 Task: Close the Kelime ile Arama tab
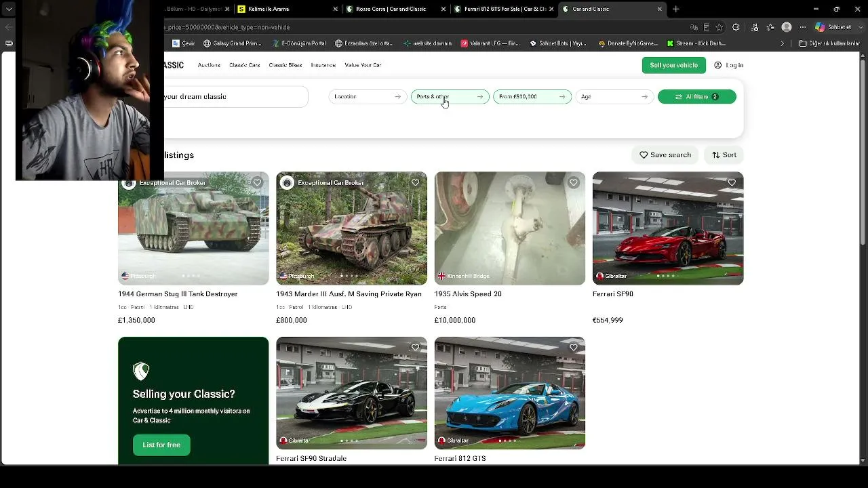pyautogui.click(x=336, y=9)
